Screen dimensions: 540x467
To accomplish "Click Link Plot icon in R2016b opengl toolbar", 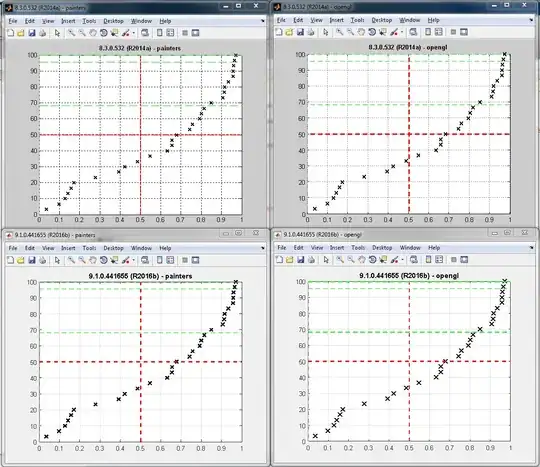I will [414, 260].
